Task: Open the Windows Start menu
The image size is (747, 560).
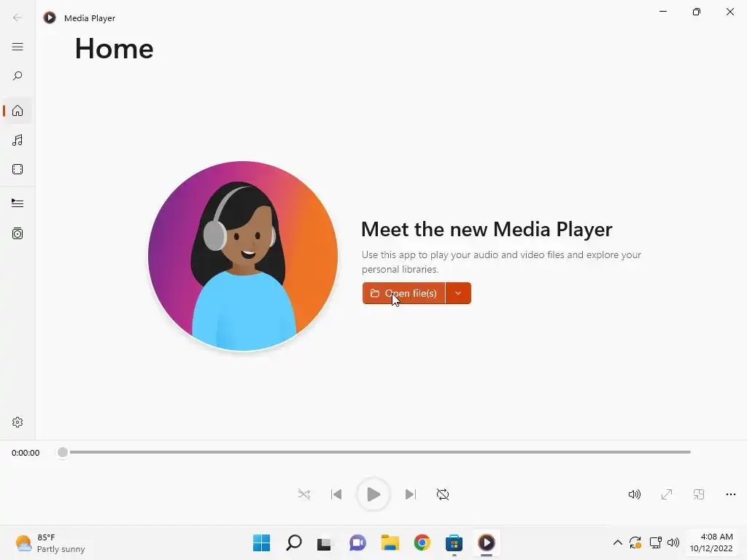Action: (262, 542)
